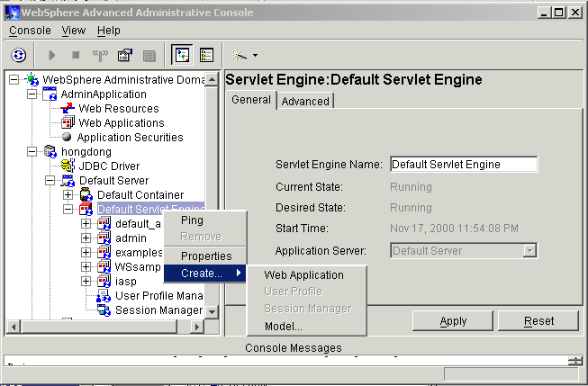Expand the WSsamp web application node
Viewport: 588px width, 386px height.
point(86,266)
